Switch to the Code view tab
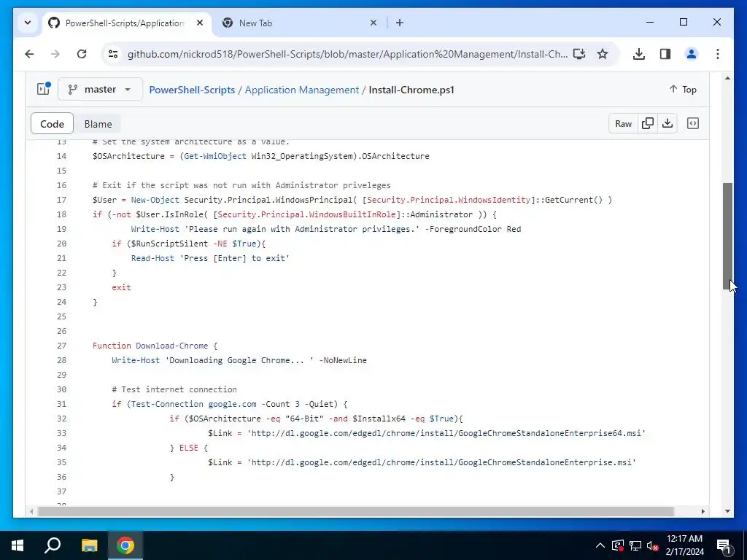Image resolution: width=747 pixels, height=560 pixels. [52, 124]
